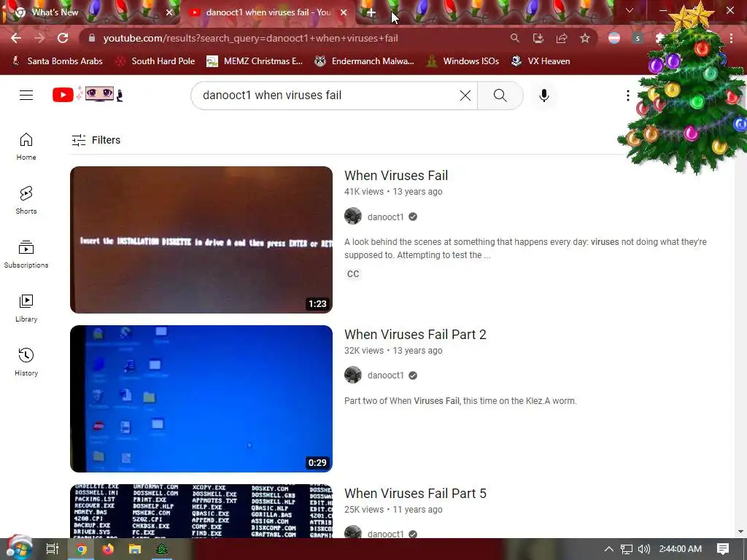The width and height of the screenshot is (747, 560).
Task: Go to YouTube home via the logo
Action: point(88,94)
